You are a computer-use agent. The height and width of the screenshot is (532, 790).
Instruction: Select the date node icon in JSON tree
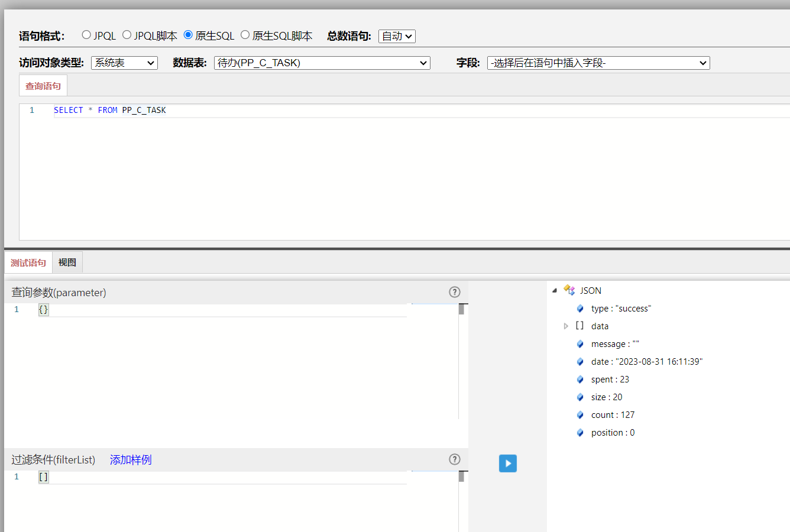pos(580,362)
